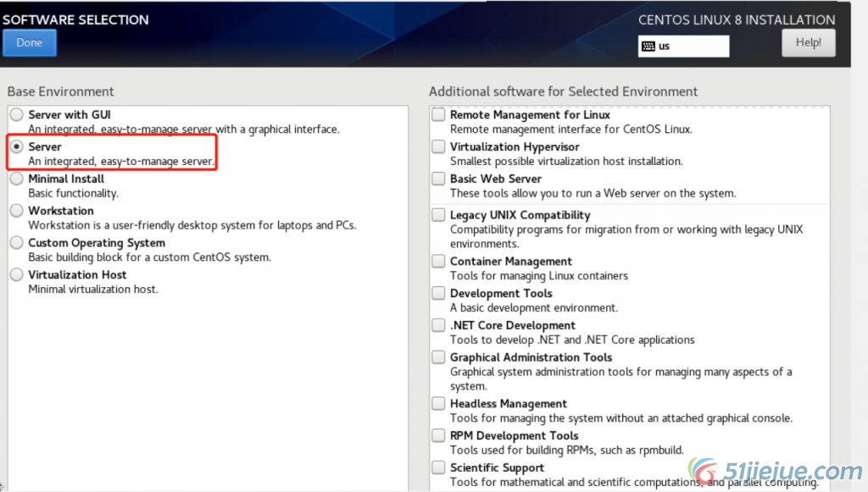868x492 pixels.
Task: Select Workstation base environment
Action: [17, 211]
